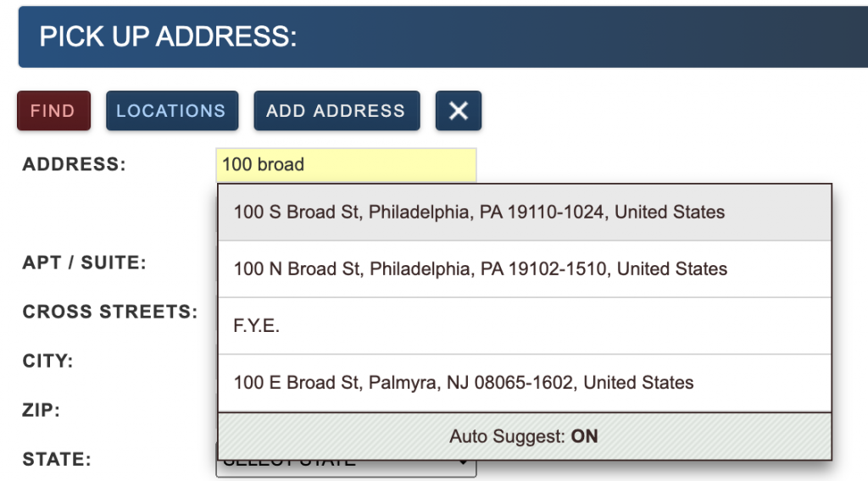Select 100 N Broad St, Philadelphia suggestion
Screen dimensions: 868x481
point(480,269)
